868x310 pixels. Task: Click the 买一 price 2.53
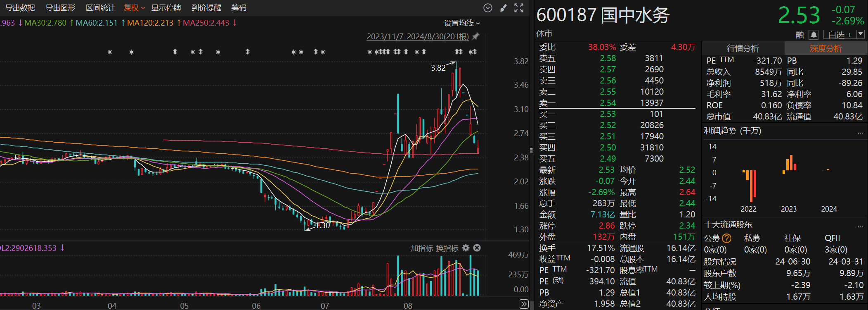coord(608,114)
